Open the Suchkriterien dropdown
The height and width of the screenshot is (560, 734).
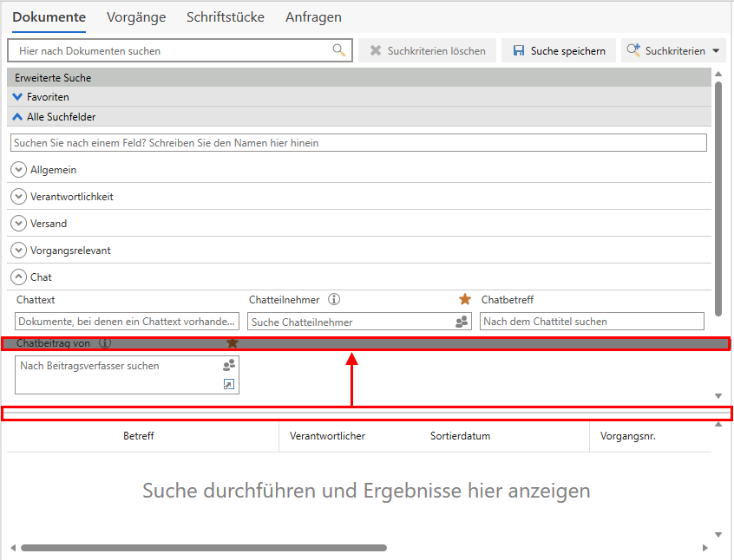coord(715,51)
